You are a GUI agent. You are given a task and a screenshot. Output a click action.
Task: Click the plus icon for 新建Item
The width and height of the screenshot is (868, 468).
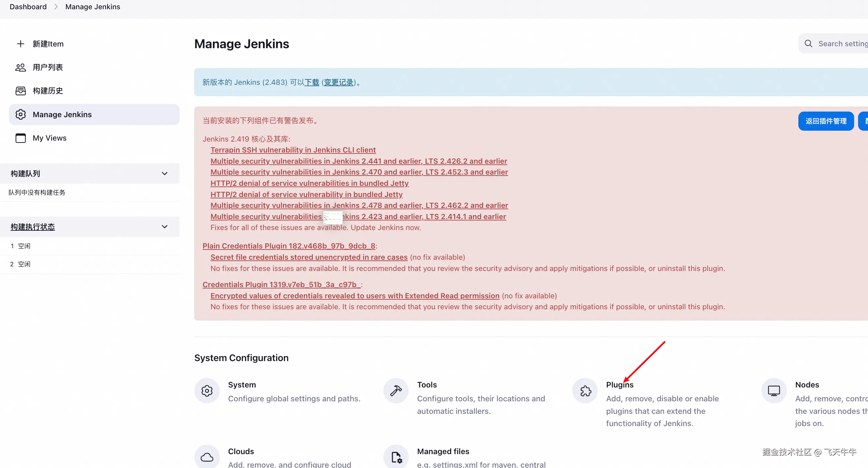click(x=20, y=44)
